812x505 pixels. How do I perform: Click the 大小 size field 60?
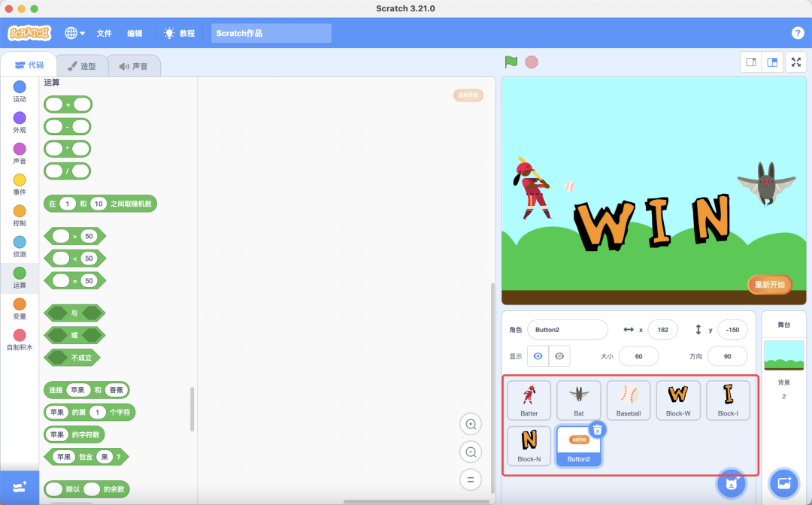click(638, 356)
